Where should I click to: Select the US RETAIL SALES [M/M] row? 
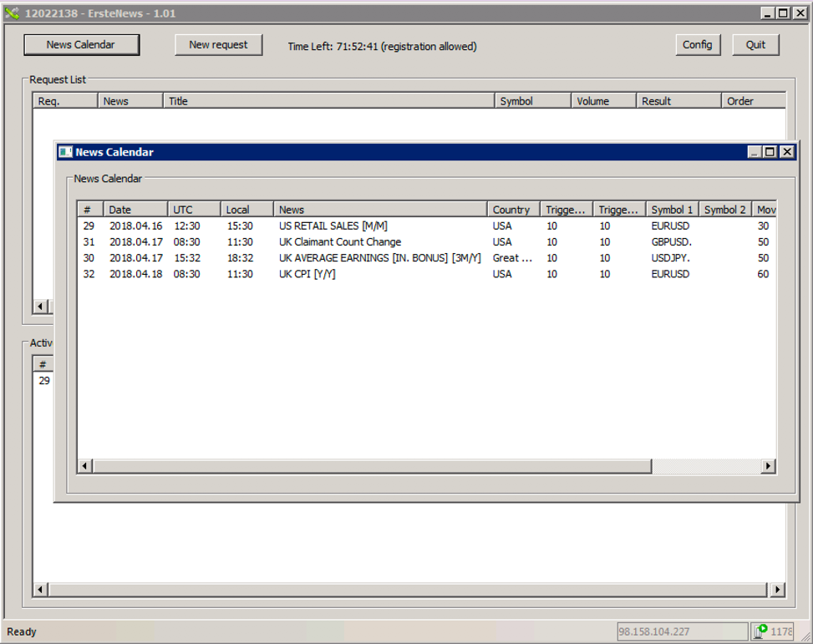tap(333, 226)
